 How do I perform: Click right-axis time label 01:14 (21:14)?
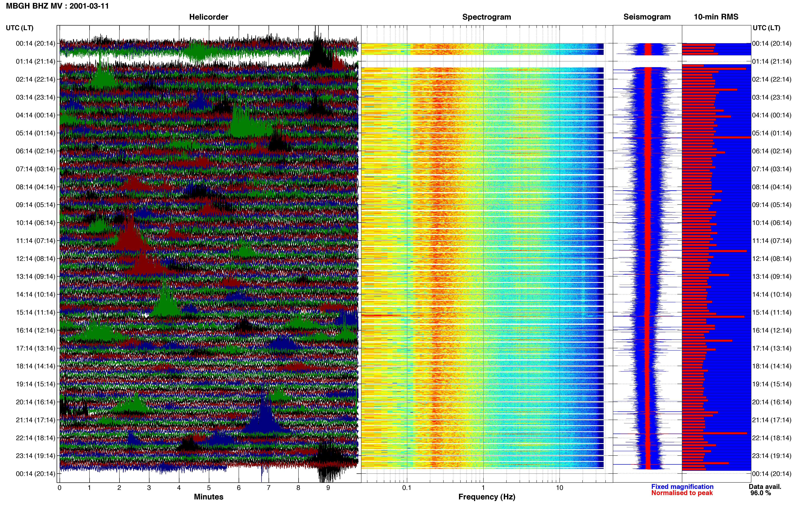(772, 61)
